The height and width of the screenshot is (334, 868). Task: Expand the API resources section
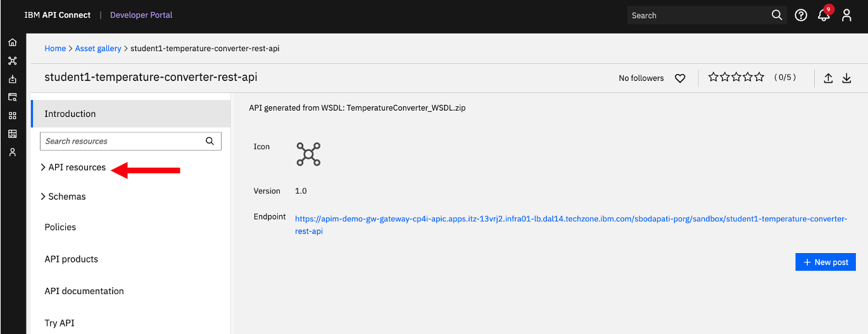click(x=73, y=168)
